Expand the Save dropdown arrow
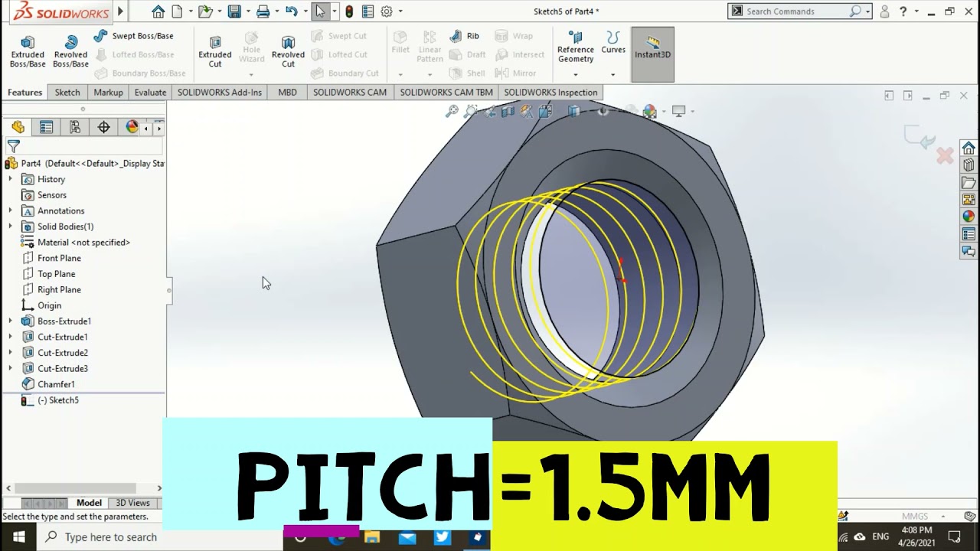Image resolution: width=980 pixels, height=551 pixels. coord(247,11)
